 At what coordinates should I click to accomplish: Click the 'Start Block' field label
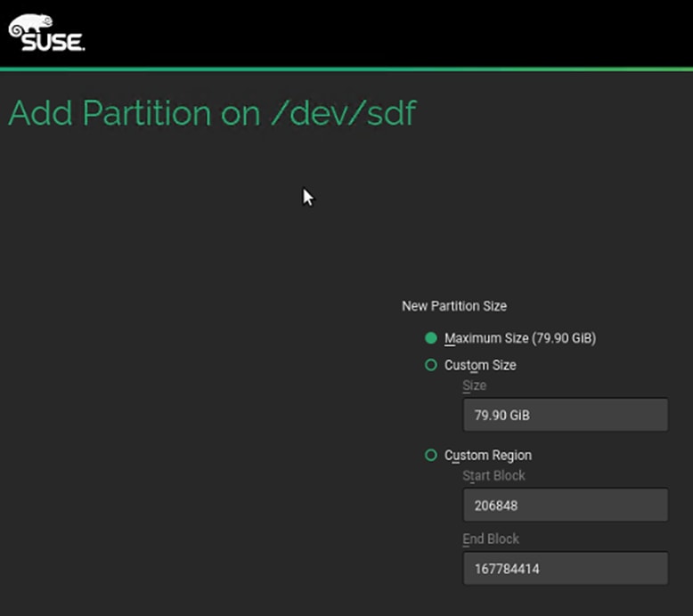click(493, 475)
